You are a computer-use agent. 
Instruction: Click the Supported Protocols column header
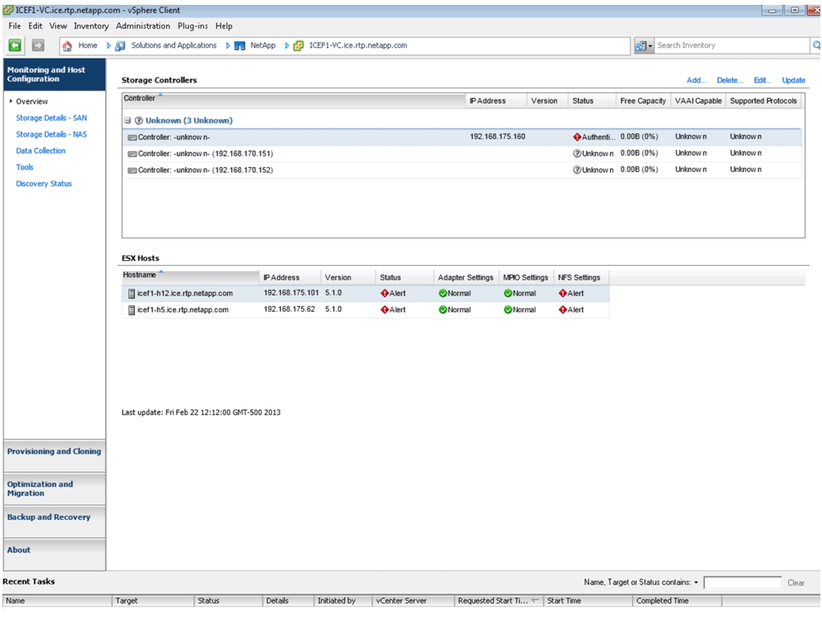tap(763, 100)
